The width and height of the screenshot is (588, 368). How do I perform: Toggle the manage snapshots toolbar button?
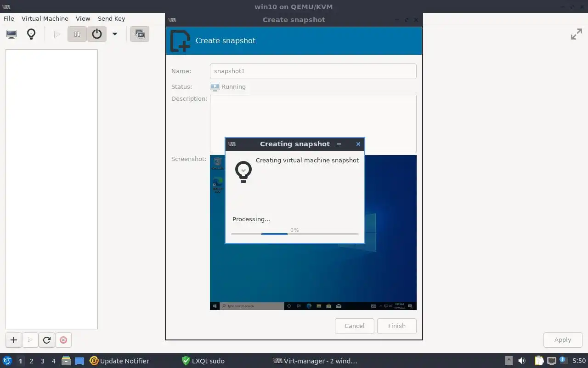point(140,34)
